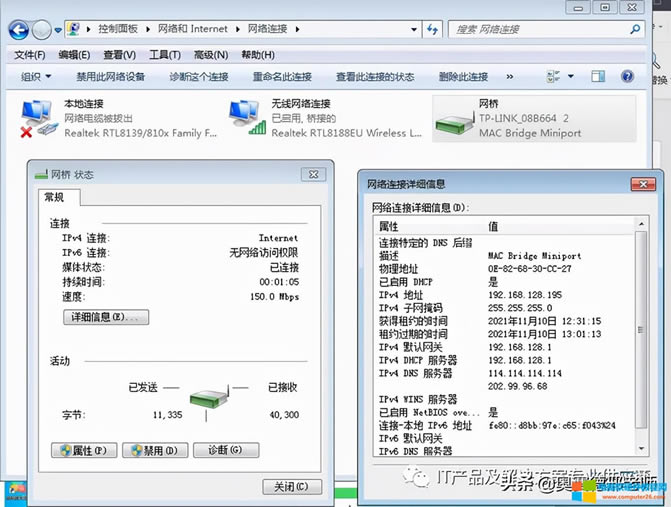Click DNS value 114.114.114.114

525,374
